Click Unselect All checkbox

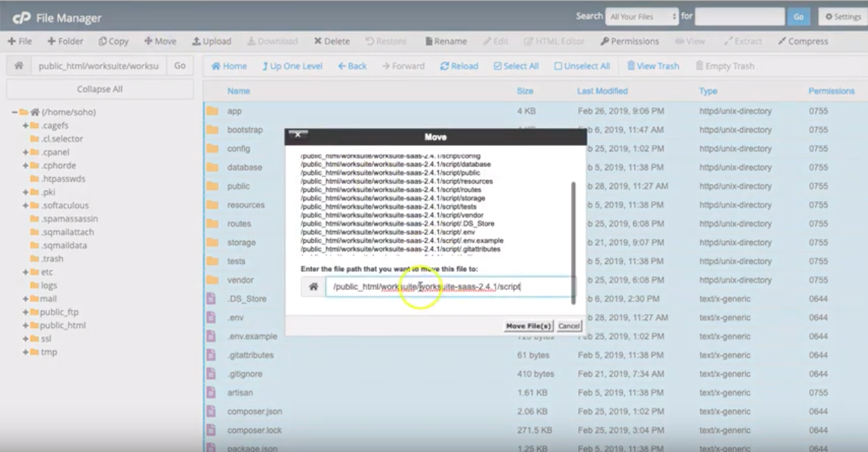582,66
